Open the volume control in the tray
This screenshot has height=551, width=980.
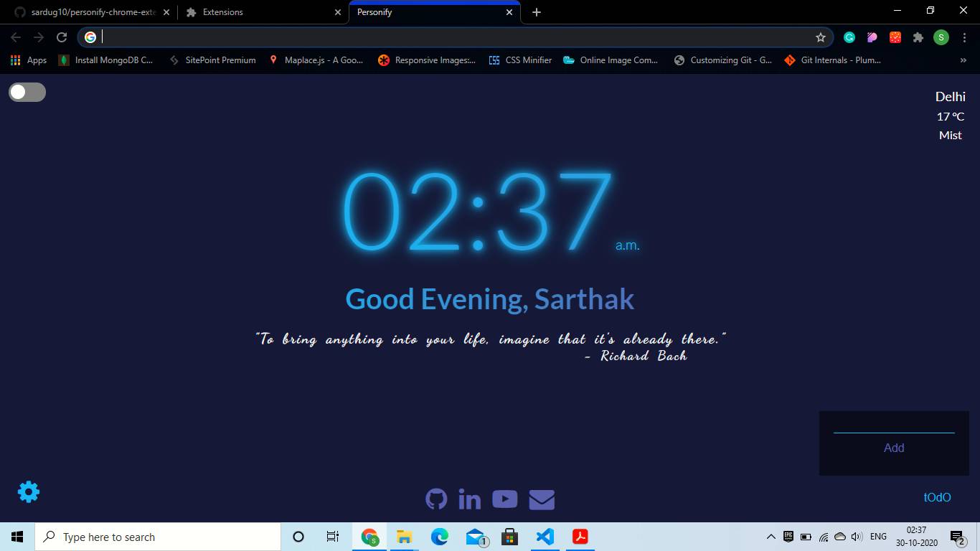[x=857, y=537]
